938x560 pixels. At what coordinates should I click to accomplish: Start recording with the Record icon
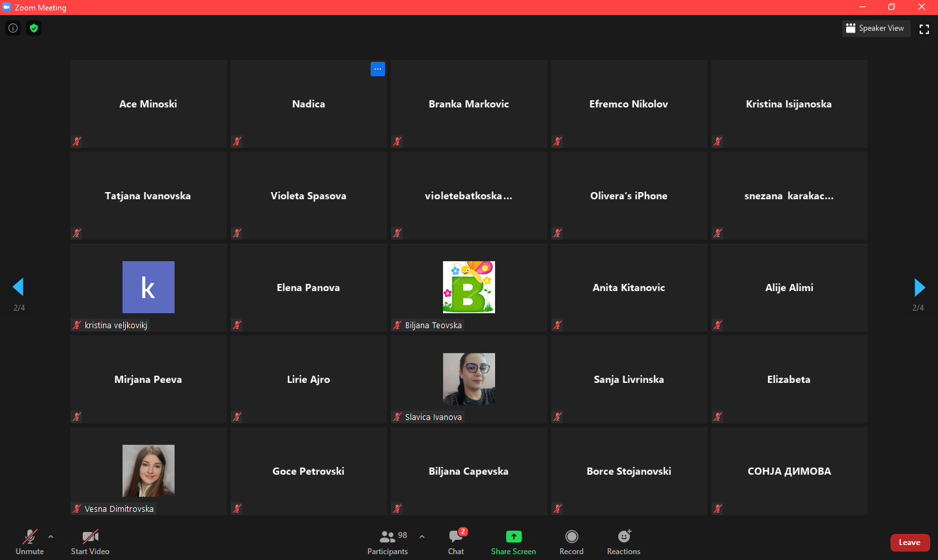point(571,537)
